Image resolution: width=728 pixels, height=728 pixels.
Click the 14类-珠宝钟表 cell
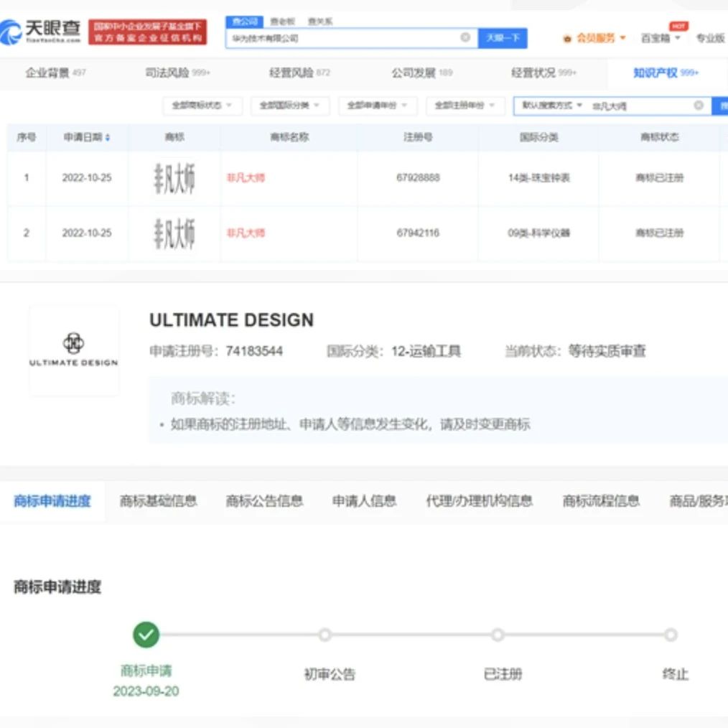(x=538, y=178)
